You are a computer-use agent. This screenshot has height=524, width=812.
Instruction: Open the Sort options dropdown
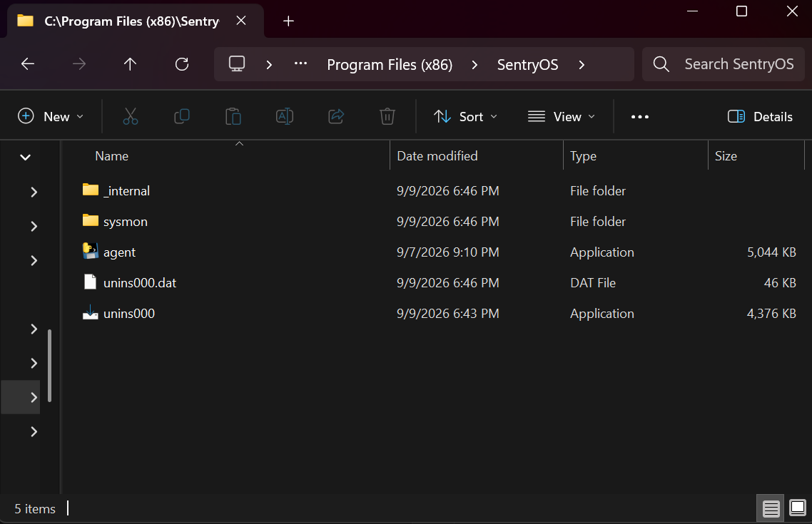(465, 116)
